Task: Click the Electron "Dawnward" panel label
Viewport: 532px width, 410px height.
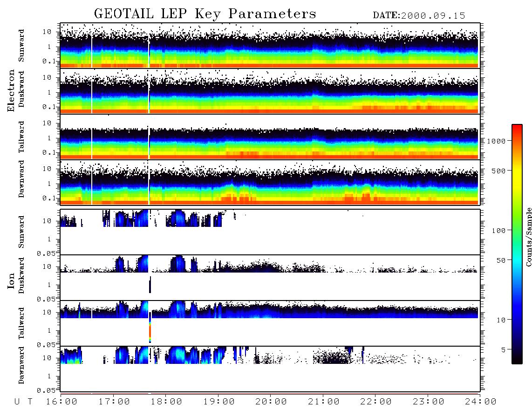Action: click(21, 179)
